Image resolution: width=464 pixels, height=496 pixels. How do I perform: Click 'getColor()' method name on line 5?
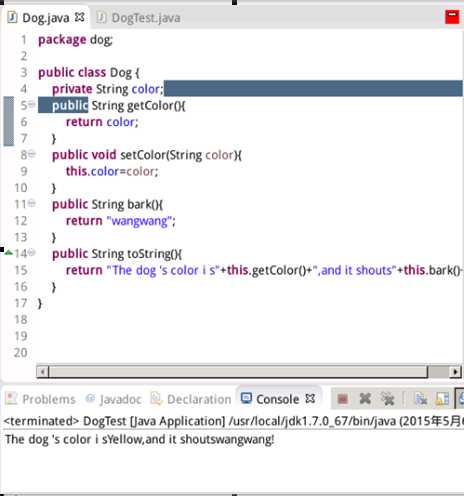(x=154, y=106)
